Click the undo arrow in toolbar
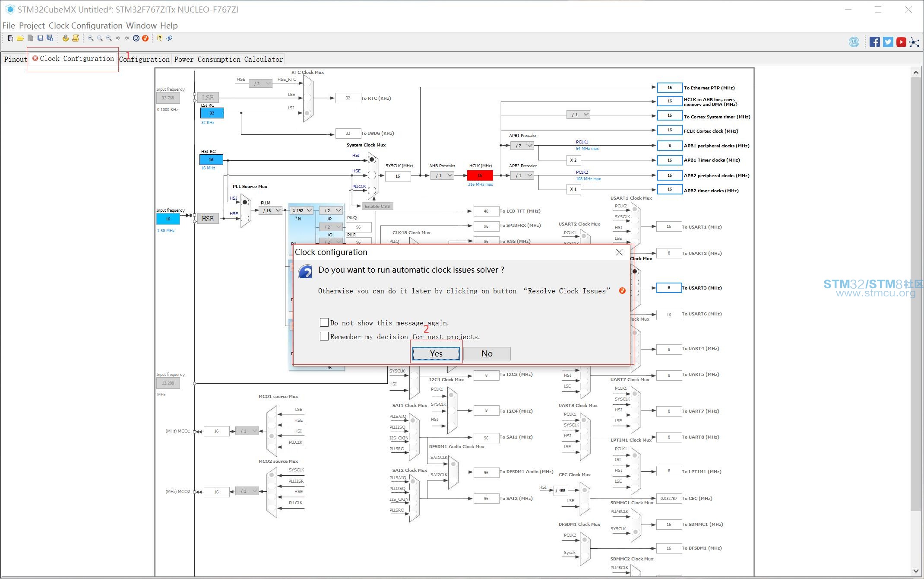The width and height of the screenshot is (924, 579). tap(118, 38)
